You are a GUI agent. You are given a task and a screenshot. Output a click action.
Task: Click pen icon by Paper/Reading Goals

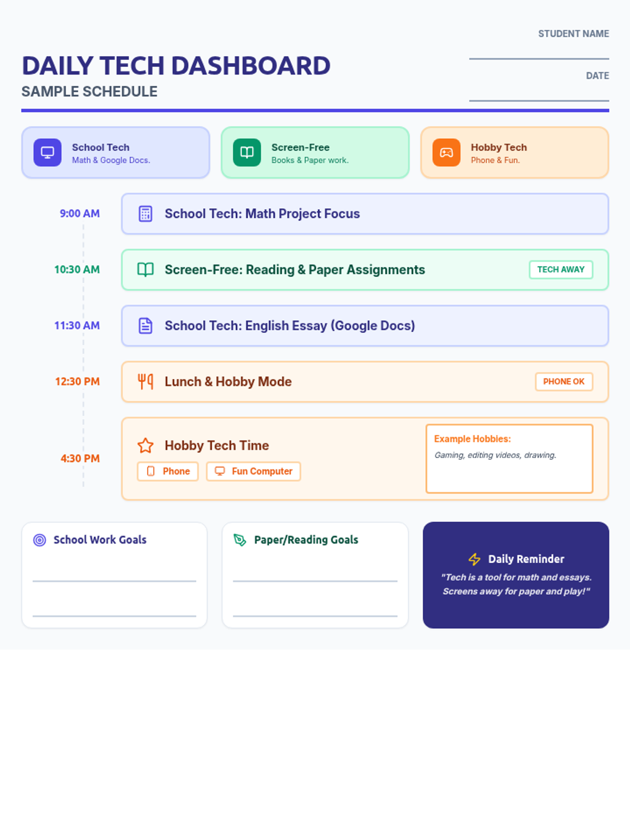coord(240,540)
